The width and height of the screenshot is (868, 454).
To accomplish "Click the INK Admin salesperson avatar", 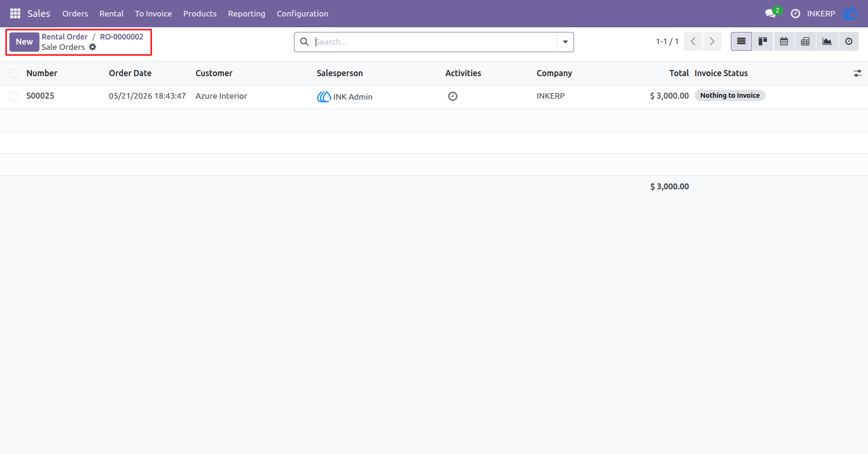I will 324,97.
